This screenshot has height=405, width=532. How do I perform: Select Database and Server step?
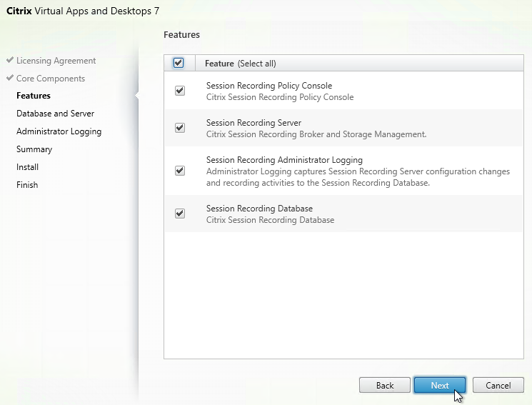click(x=55, y=114)
